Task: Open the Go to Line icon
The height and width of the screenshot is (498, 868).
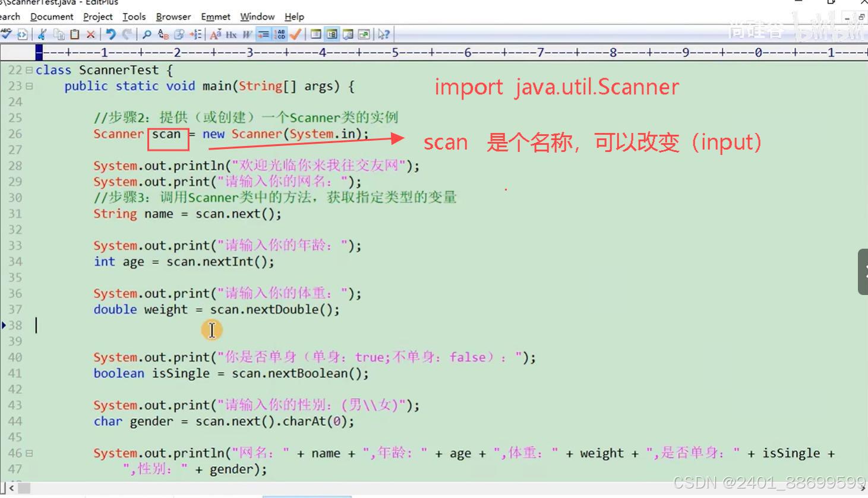Action: click(195, 34)
